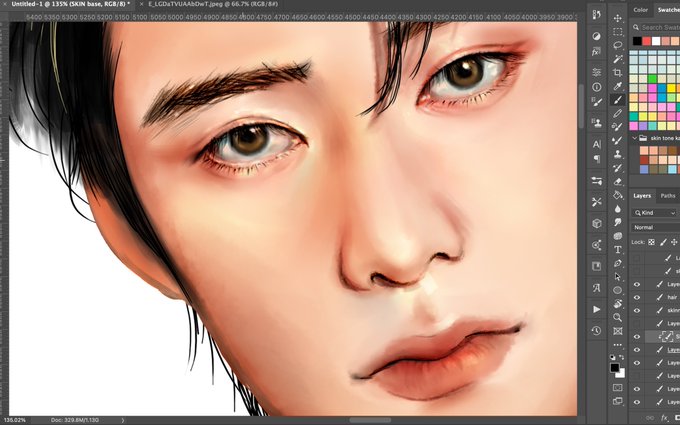This screenshot has width=680, height=425.
Task: Toggle eye of bottom-most visible layer row
Action: [x=637, y=402]
